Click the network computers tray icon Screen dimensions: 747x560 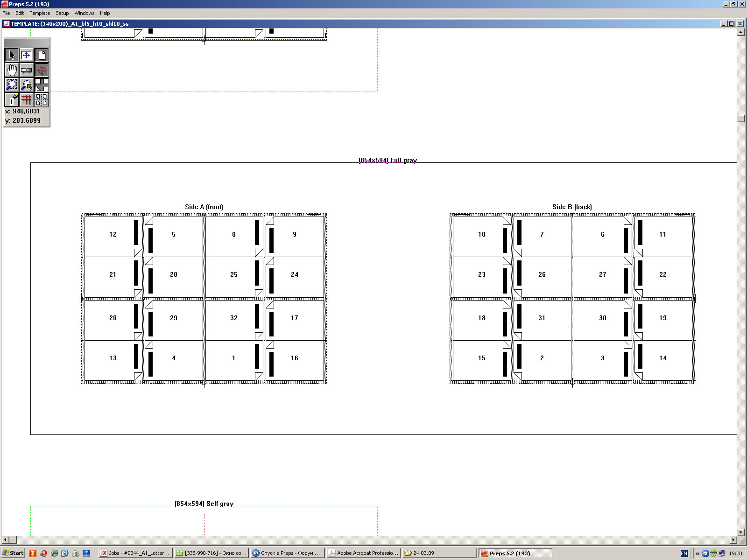(722, 553)
